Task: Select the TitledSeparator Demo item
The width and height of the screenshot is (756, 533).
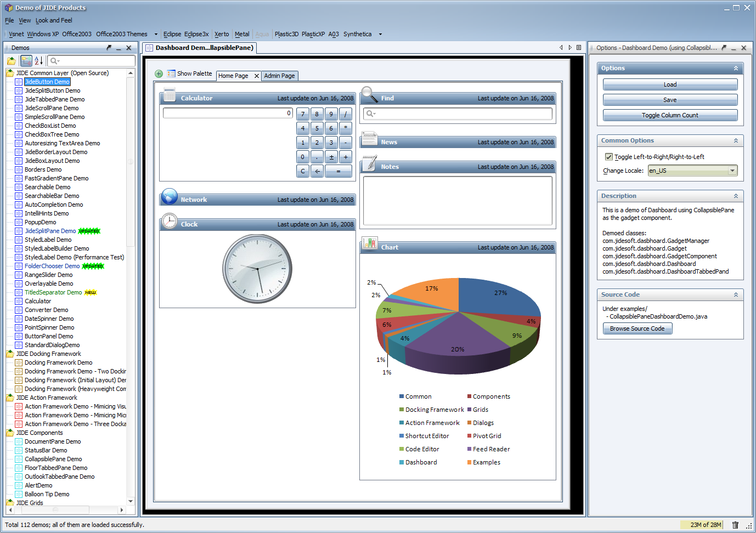Action: click(x=53, y=292)
